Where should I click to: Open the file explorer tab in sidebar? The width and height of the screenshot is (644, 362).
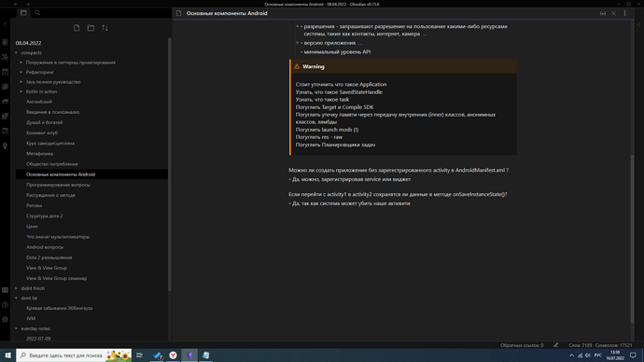pos(23,13)
